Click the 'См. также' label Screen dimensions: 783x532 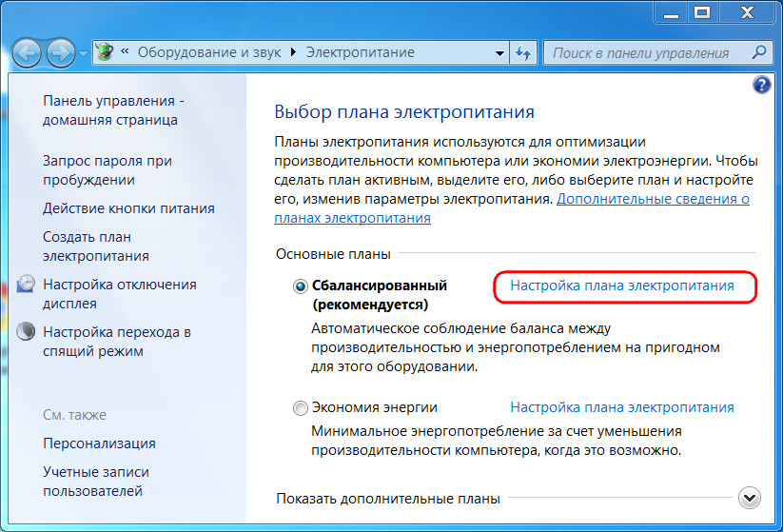(x=74, y=415)
